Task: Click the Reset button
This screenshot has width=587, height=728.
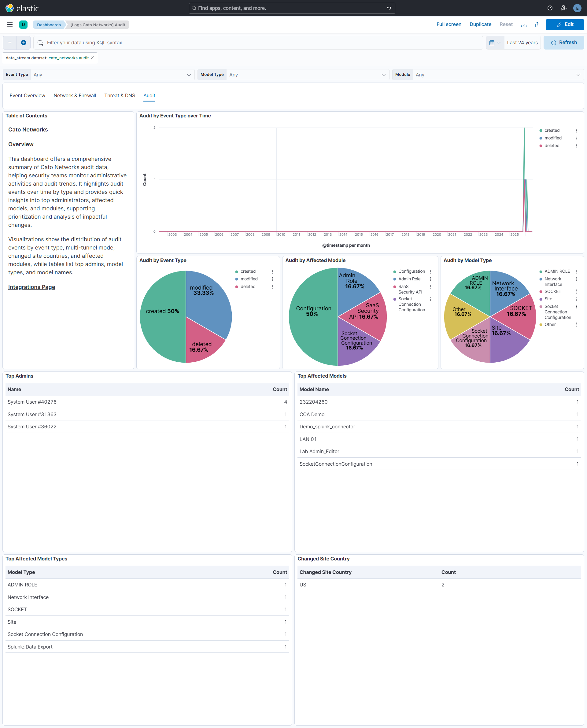Action: (506, 24)
